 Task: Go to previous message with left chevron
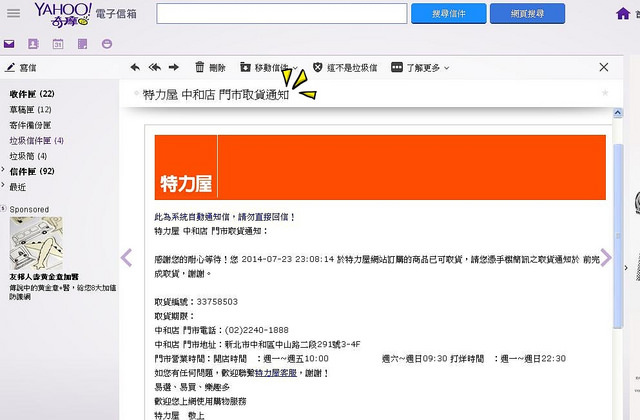pyautogui.click(x=127, y=258)
